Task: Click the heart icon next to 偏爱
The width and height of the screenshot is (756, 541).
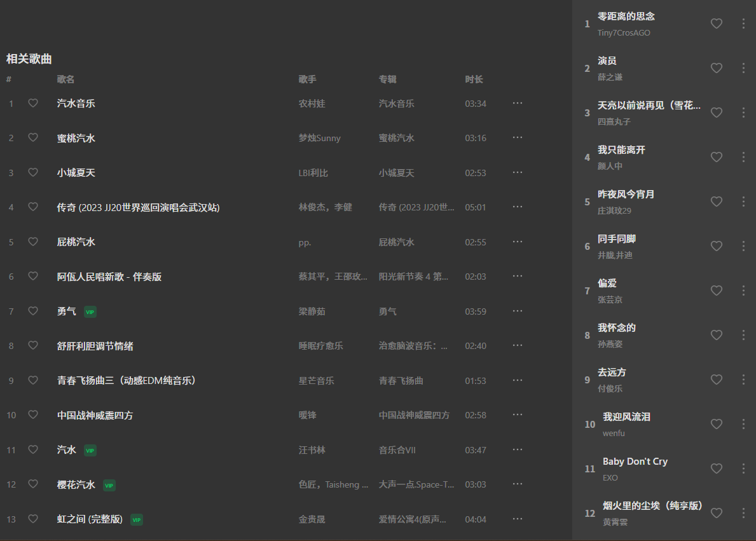Action: pos(716,291)
